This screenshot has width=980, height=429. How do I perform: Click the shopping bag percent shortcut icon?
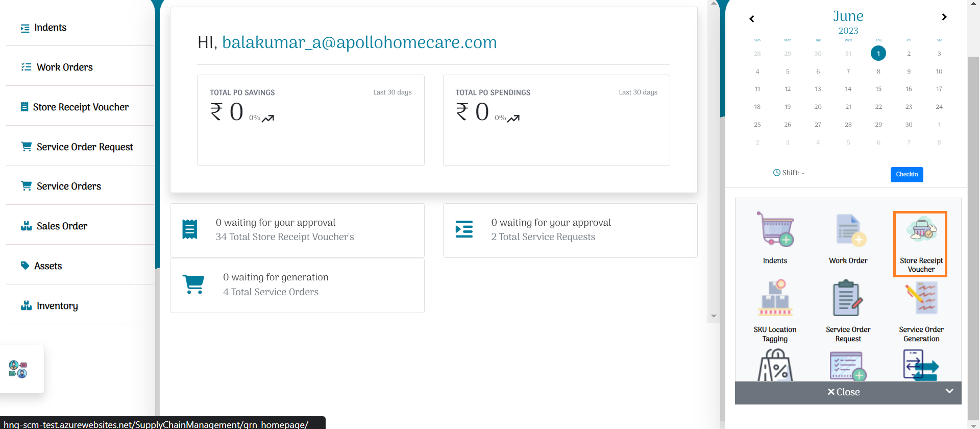click(775, 365)
